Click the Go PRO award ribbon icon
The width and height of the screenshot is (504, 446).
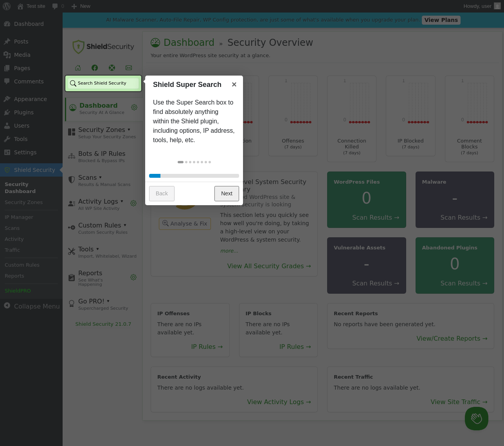click(x=72, y=303)
